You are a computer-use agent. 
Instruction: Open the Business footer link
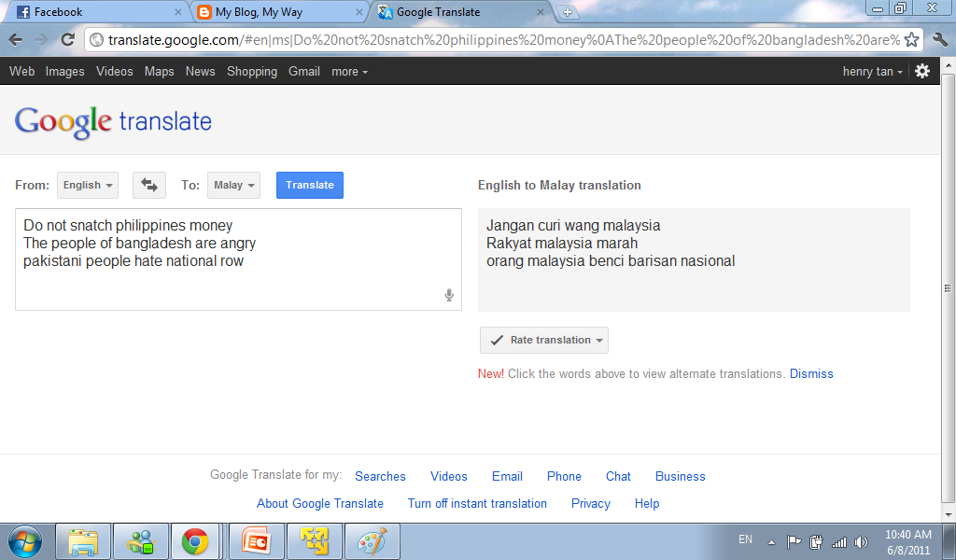pos(681,477)
